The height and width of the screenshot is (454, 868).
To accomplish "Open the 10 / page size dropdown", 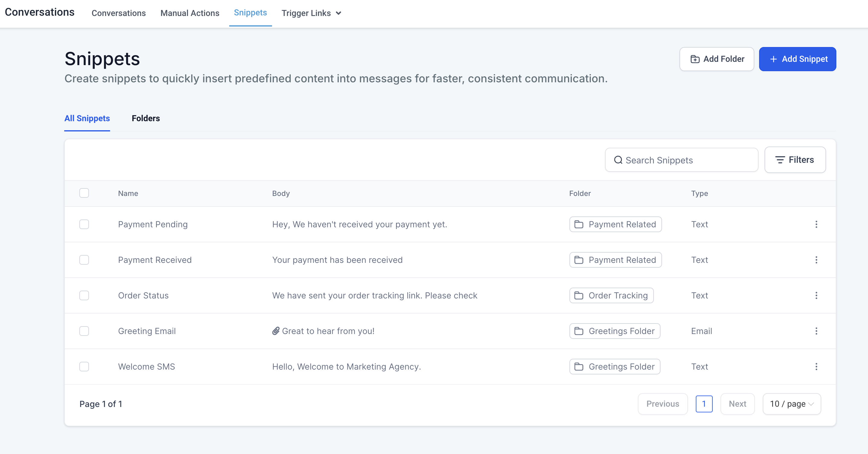I will click(791, 404).
